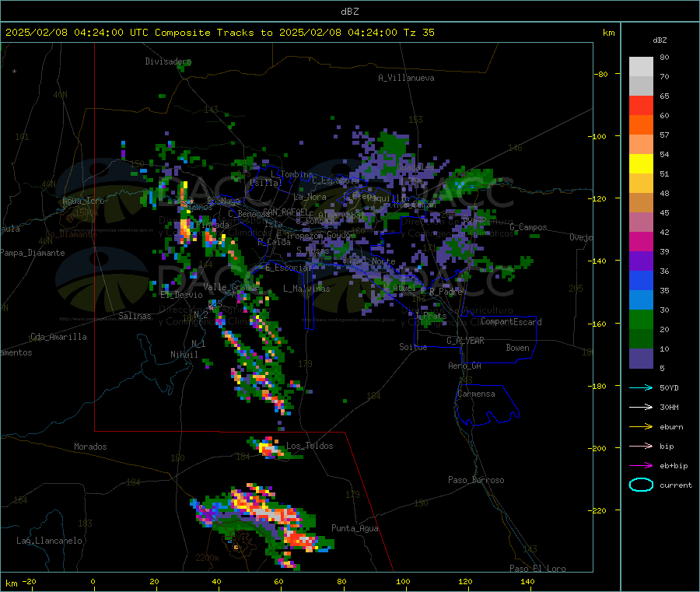
Task: Click the Aero_GA map label
Action: (465, 366)
